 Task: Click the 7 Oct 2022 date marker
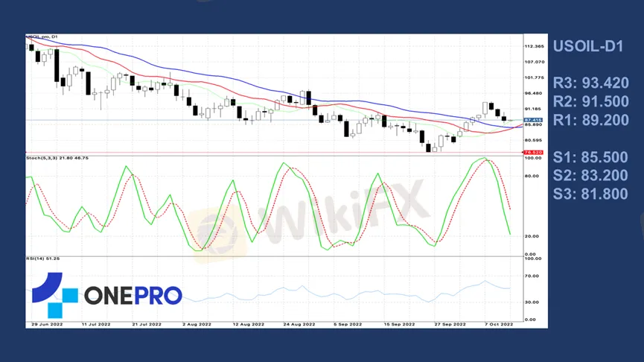(x=499, y=324)
